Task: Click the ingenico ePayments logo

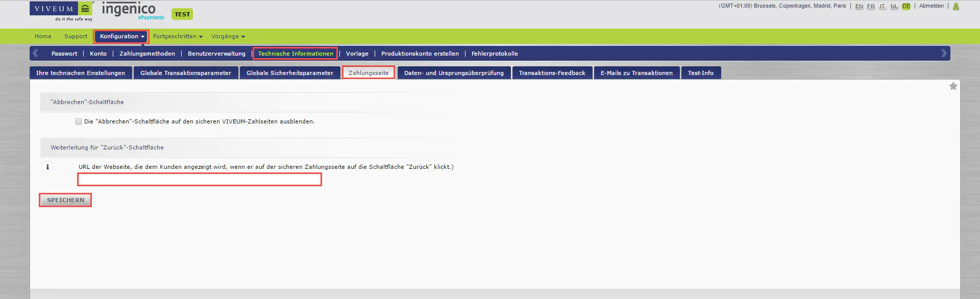Action: pyautogui.click(x=131, y=11)
